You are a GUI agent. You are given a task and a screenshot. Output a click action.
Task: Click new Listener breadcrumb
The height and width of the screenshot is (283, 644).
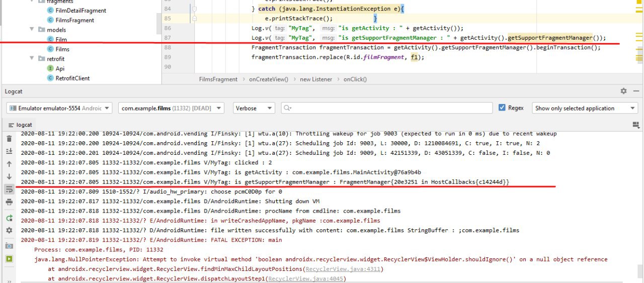[x=316, y=79]
